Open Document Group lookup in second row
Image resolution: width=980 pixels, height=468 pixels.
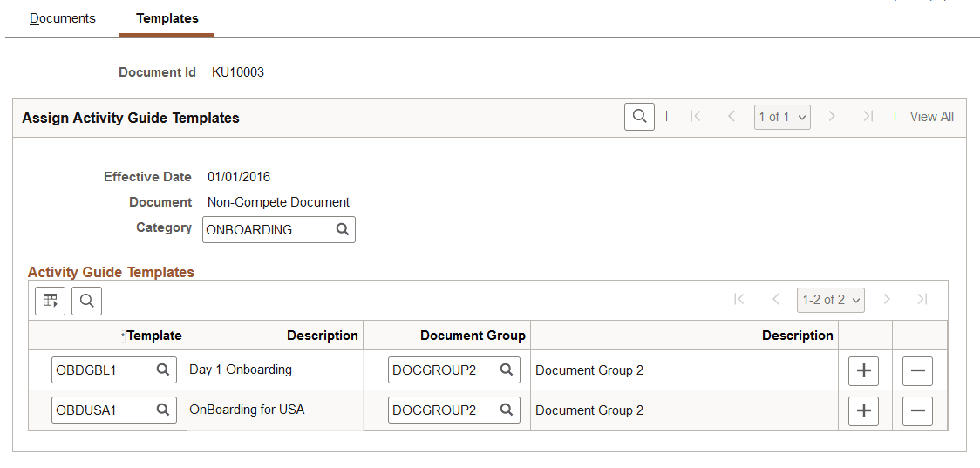tap(506, 410)
